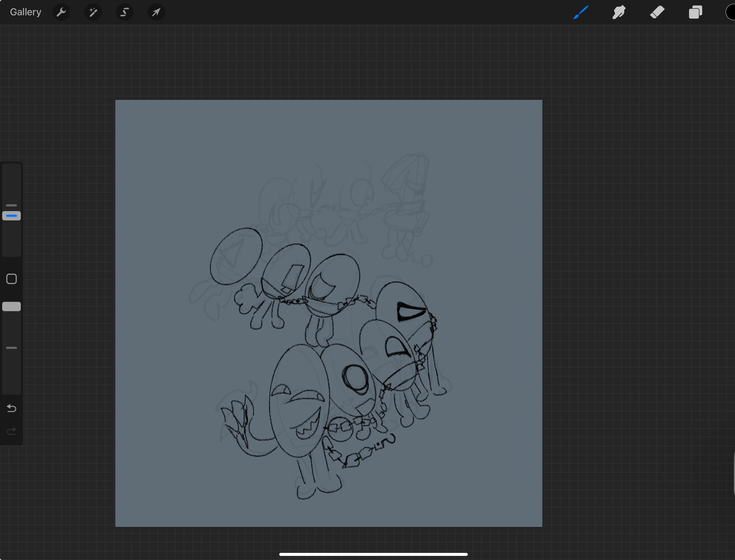Open the Layers panel
735x560 pixels.
[695, 12]
